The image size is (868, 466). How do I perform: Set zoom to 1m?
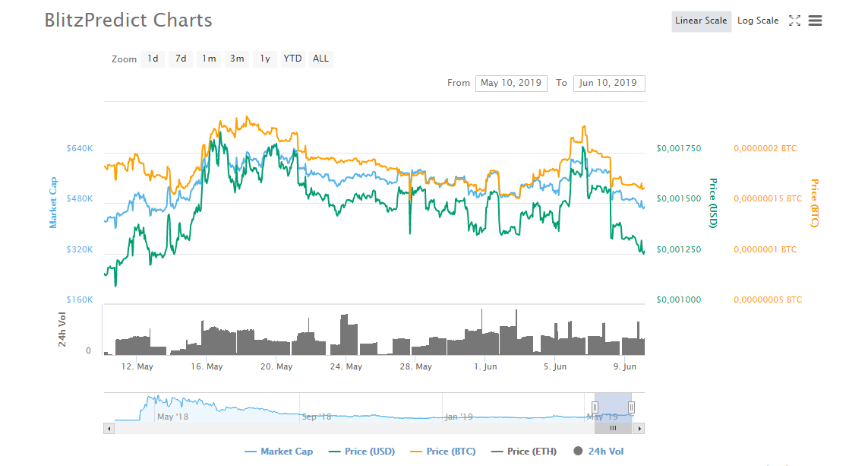coord(209,59)
